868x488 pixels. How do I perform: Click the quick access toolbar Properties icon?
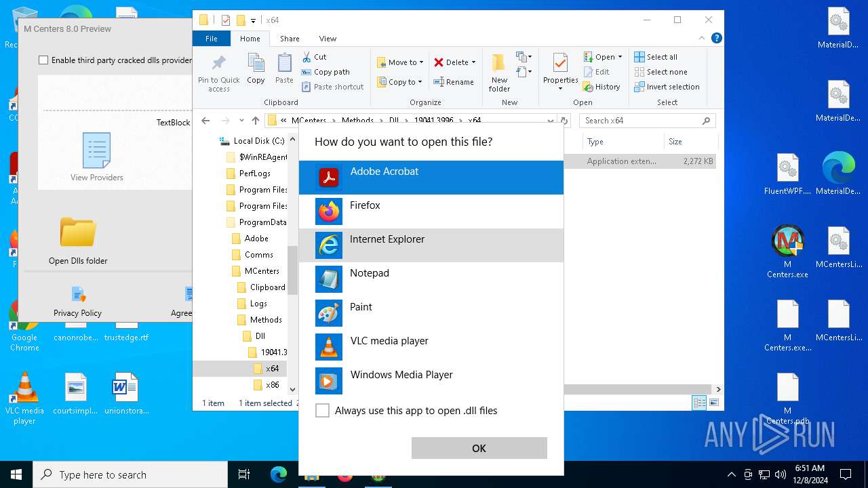[x=226, y=20]
